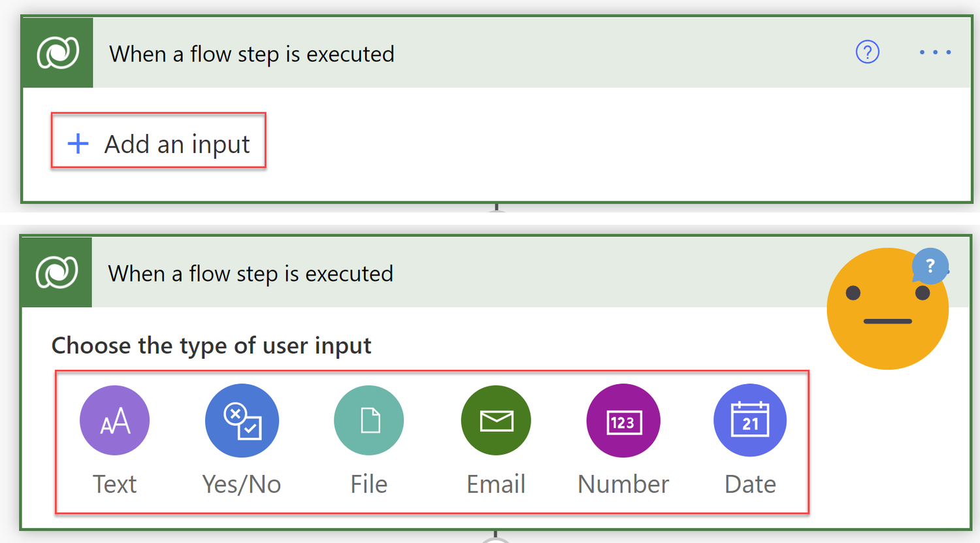This screenshot has width=980, height=543.
Task: Click 'Add an input'
Action: coord(177,143)
